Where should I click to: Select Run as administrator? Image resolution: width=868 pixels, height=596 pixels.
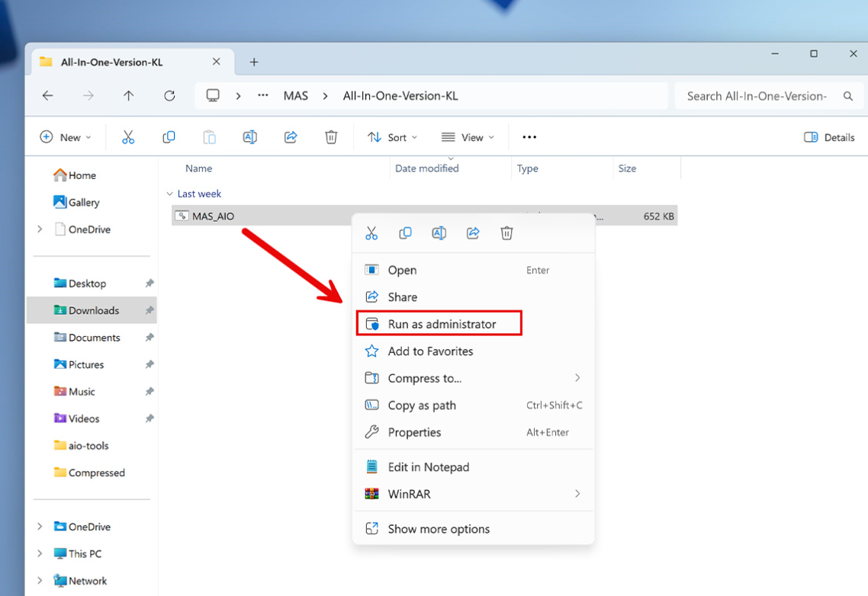(x=439, y=324)
